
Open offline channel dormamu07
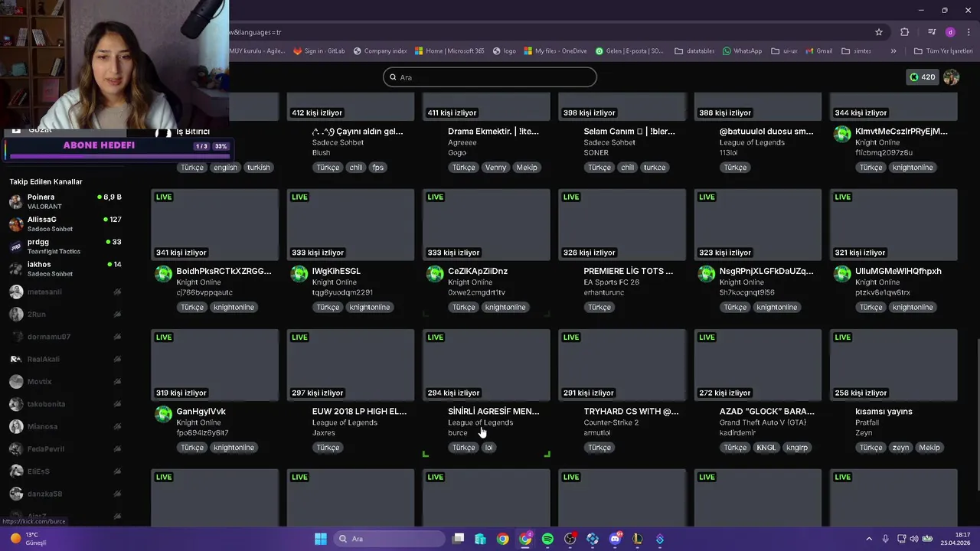[65, 337]
